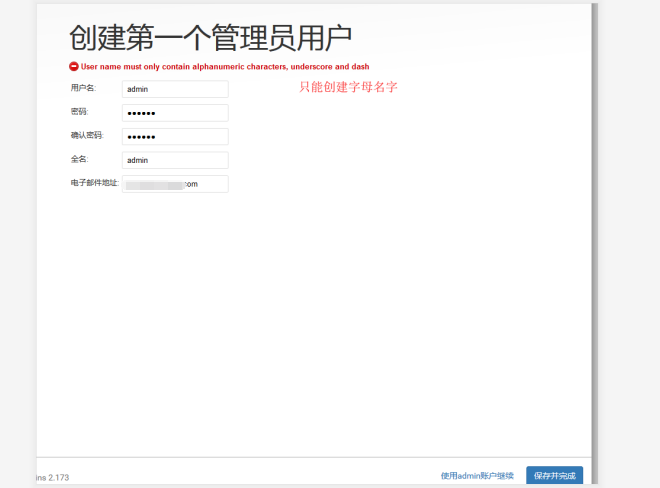
Task: Click the red username validation error message
Action: [225, 66]
